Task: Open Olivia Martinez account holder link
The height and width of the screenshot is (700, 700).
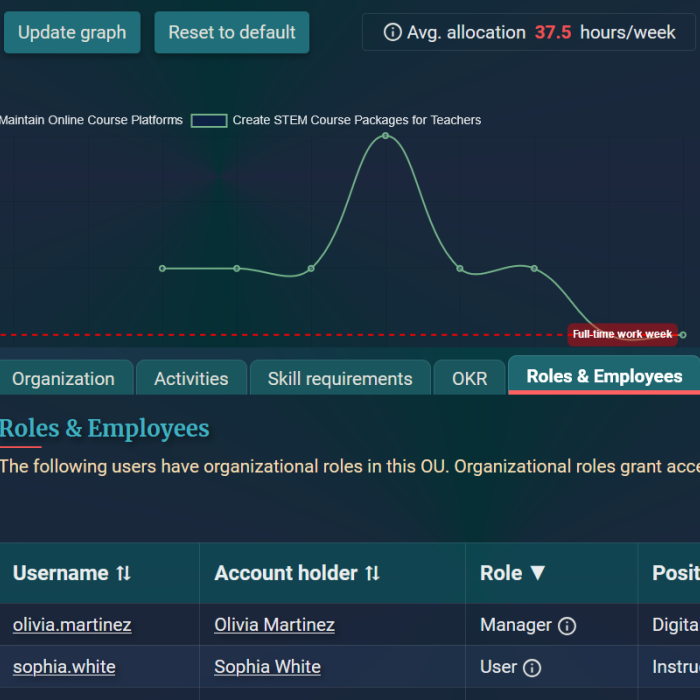Action: pyautogui.click(x=275, y=625)
